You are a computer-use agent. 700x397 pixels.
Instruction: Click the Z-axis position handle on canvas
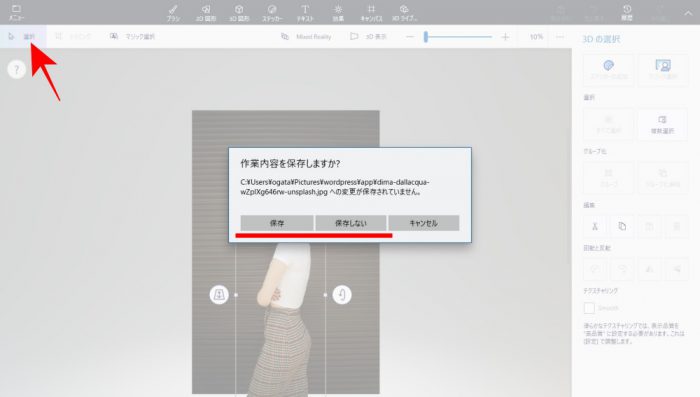pyautogui.click(x=219, y=295)
